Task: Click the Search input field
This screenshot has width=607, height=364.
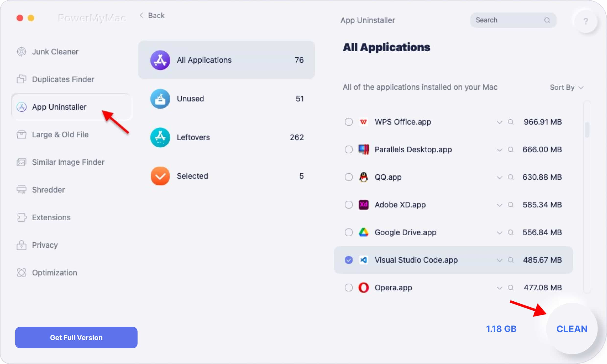Action: tap(513, 20)
